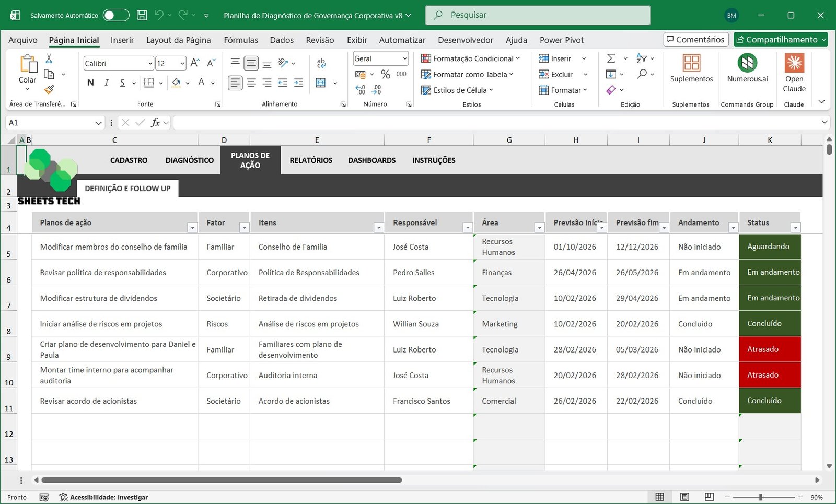
Task: Toggle Salvamento Automático switch
Action: pyautogui.click(x=116, y=15)
